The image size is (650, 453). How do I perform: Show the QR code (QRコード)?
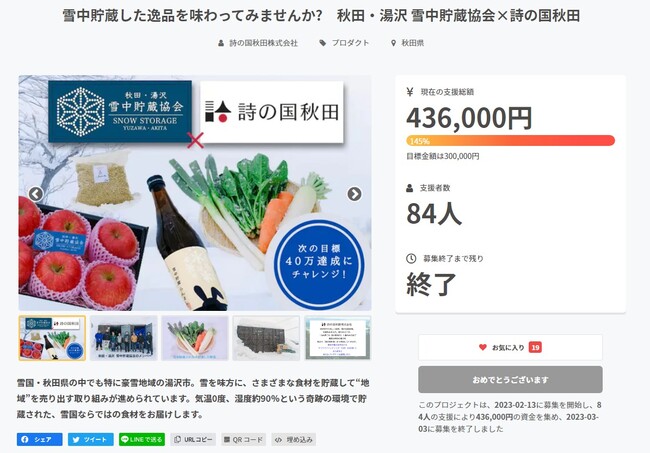tap(244, 439)
